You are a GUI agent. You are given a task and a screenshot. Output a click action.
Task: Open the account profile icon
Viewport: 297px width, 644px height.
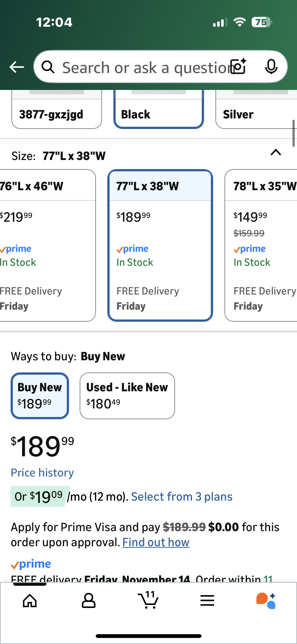89,601
